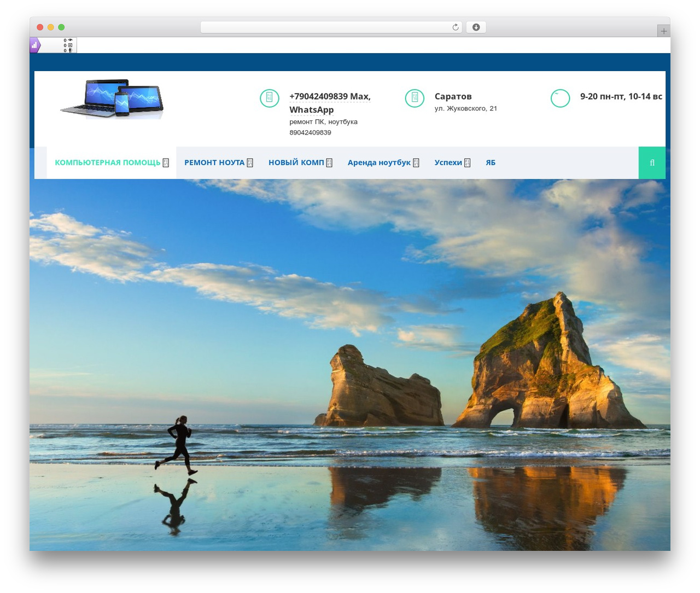Screen dimensions: 700x593
Task: Maximize the browser with the green button
Action: tap(61, 27)
